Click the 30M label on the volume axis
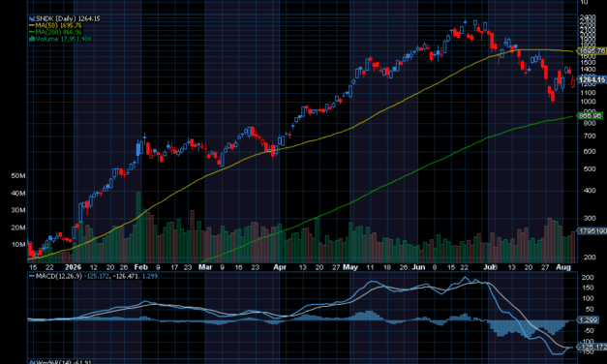 18,210
